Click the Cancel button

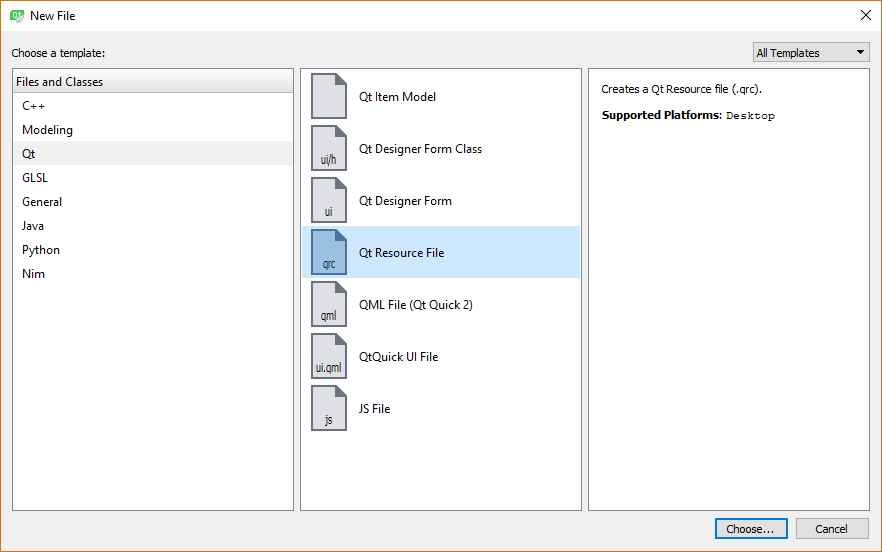tap(831, 529)
